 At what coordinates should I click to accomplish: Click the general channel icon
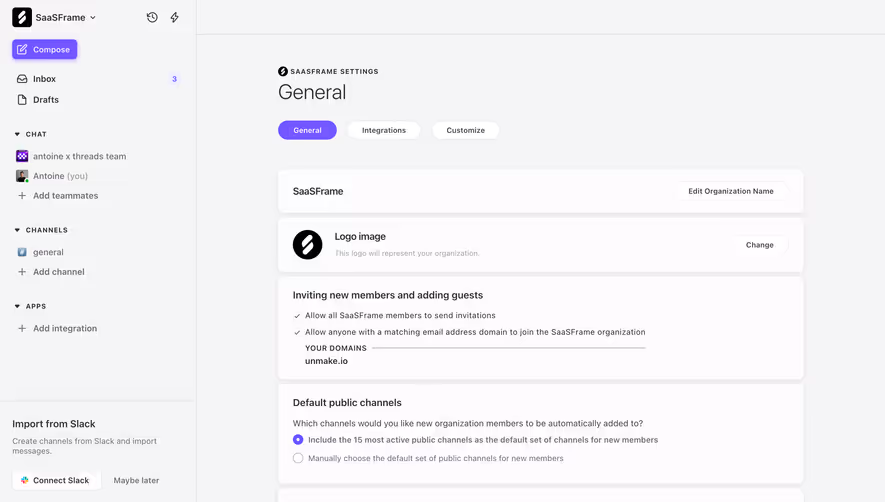[x=22, y=252]
